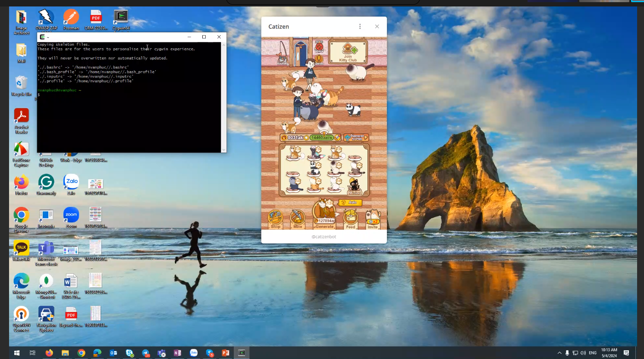Viewport: 644px width, 359px height.
Task: Open Image Architect desktop shortcut
Action: tap(21, 22)
